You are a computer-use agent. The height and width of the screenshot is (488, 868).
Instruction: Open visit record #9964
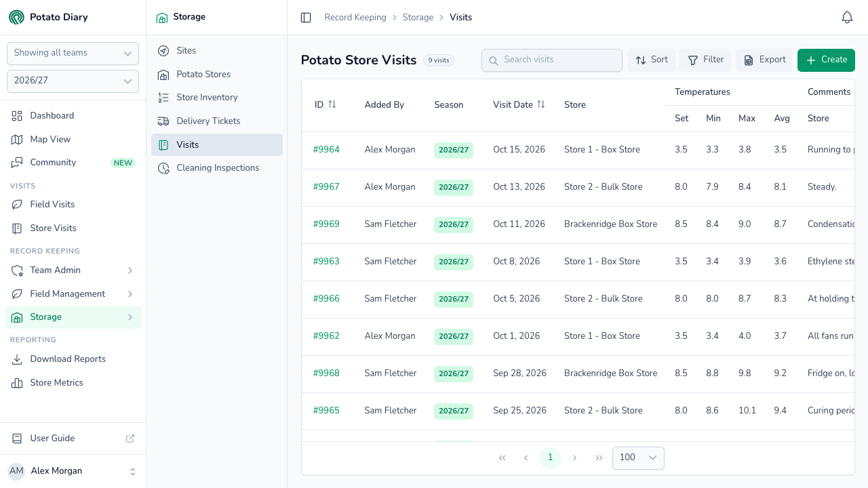click(x=326, y=150)
